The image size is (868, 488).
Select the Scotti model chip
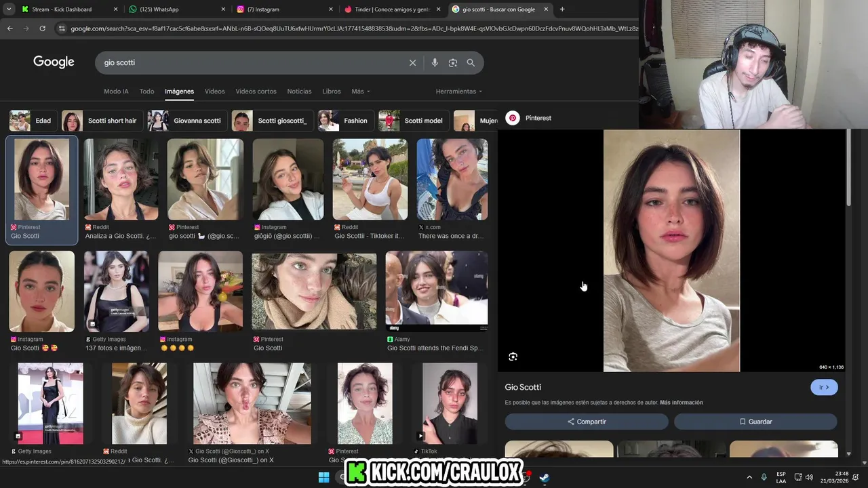(414, 121)
